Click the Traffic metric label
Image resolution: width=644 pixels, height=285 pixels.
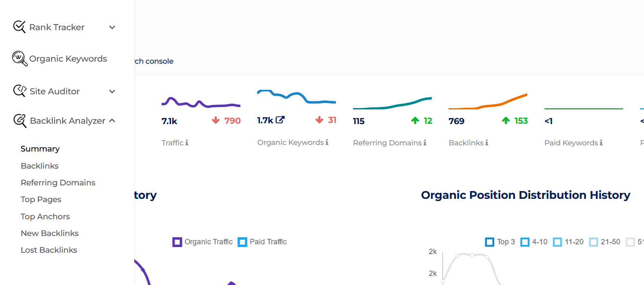pos(173,143)
